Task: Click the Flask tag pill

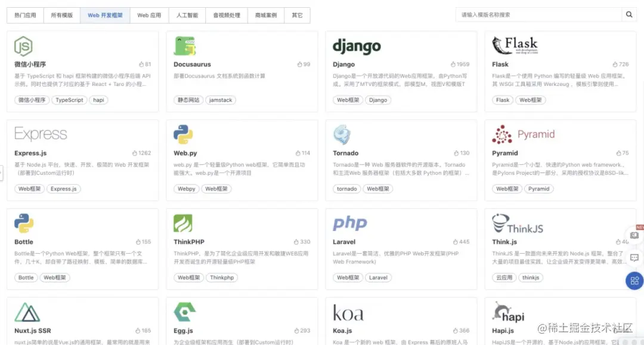Action: click(503, 100)
